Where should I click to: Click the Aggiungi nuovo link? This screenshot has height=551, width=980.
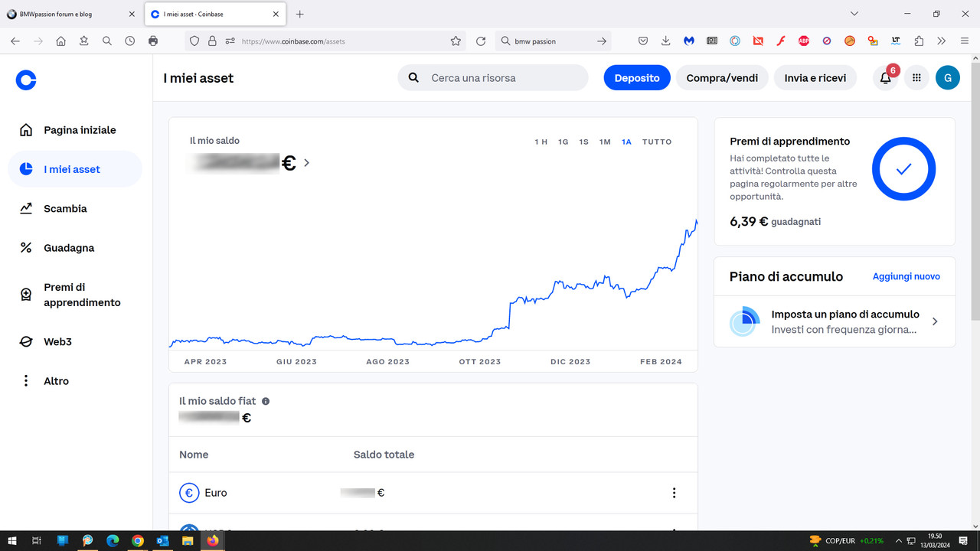906,276
